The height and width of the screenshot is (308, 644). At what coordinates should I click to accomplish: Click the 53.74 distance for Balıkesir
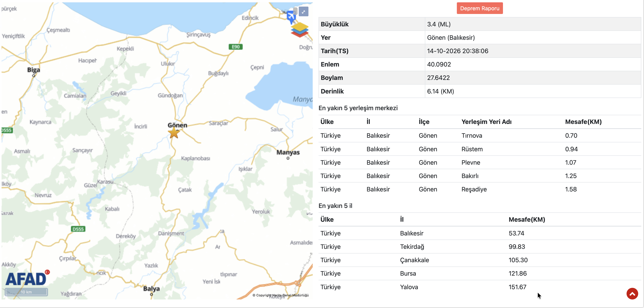pyautogui.click(x=516, y=233)
